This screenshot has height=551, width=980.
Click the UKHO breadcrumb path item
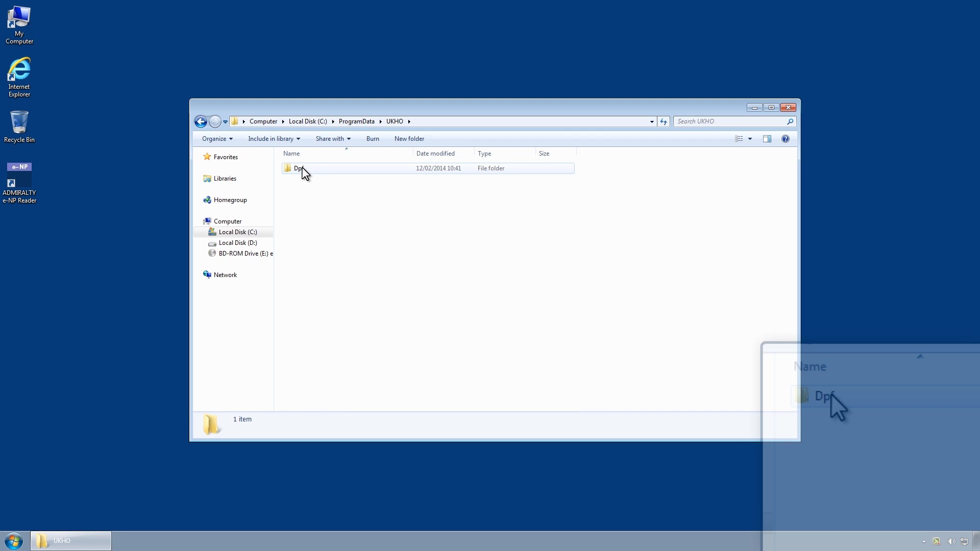click(395, 121)
